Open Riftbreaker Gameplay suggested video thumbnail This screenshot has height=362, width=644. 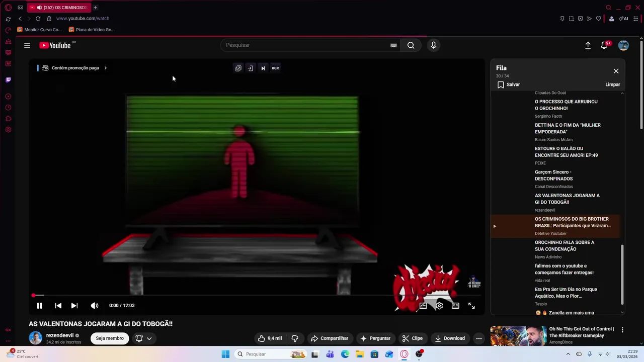[x=518, y=336]
